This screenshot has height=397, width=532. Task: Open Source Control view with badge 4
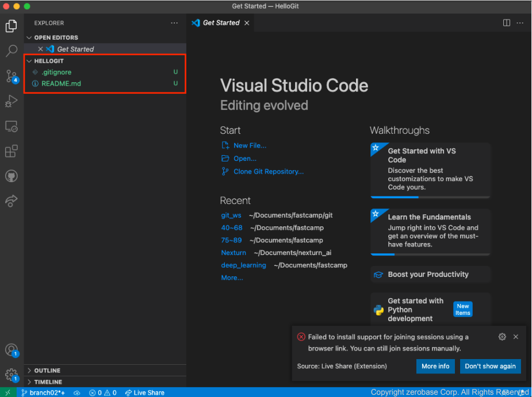click(12, 76)
